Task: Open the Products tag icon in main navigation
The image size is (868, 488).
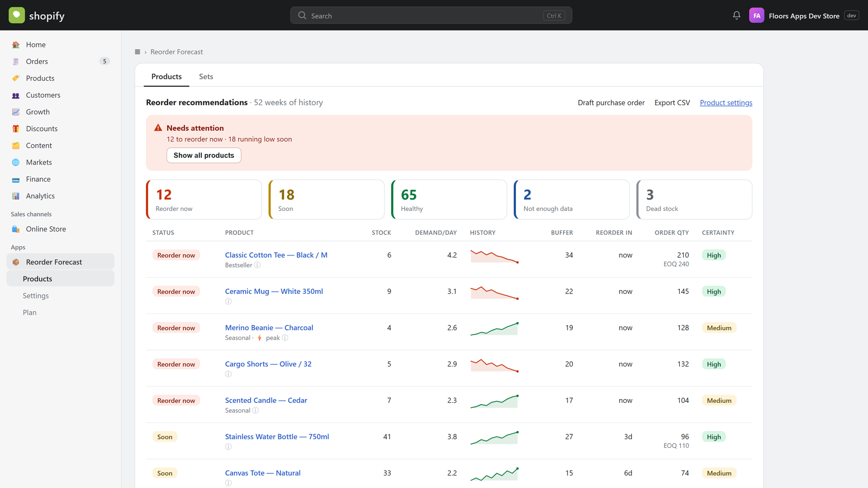Action: (x=16, y=79)
